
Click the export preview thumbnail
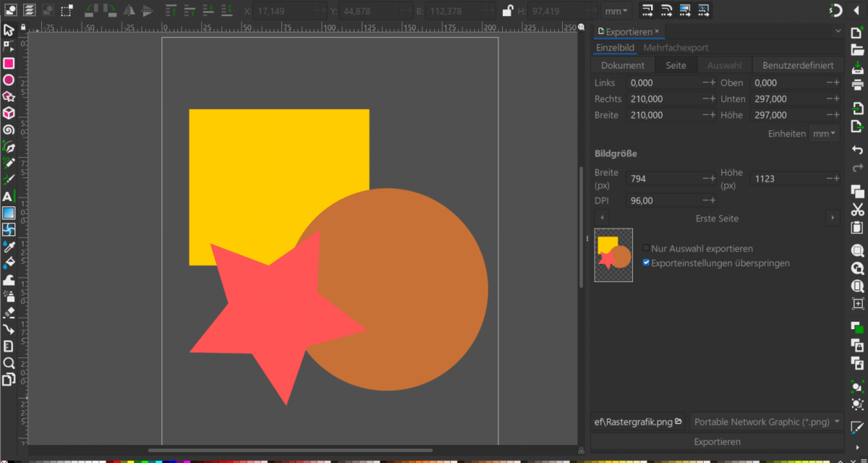(613, 255)
